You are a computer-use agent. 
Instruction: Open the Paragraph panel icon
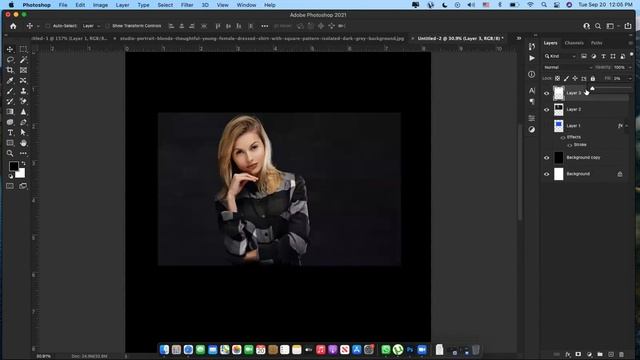click(x=531, y=102)
